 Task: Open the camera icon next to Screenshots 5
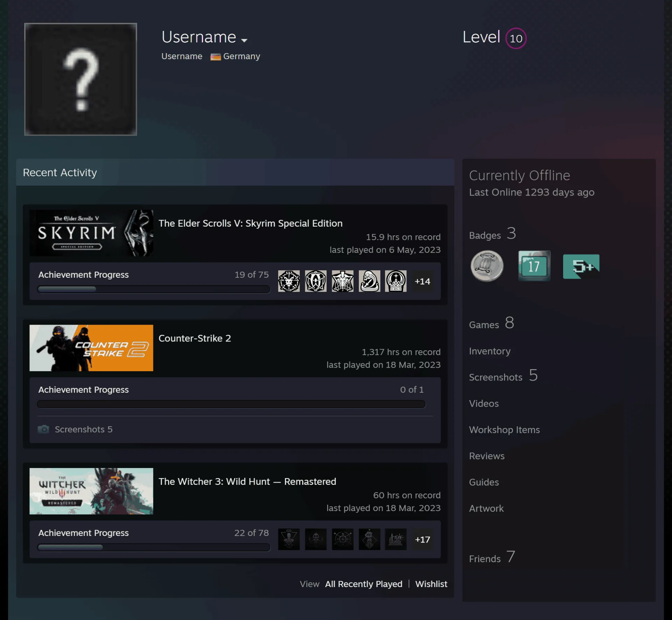point(43,429)
